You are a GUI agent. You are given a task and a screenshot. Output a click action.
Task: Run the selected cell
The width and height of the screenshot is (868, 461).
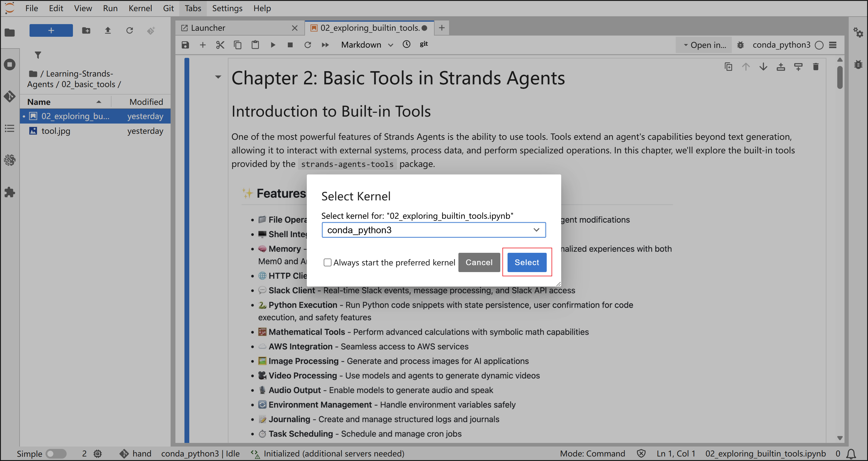[x=273, y=45]
